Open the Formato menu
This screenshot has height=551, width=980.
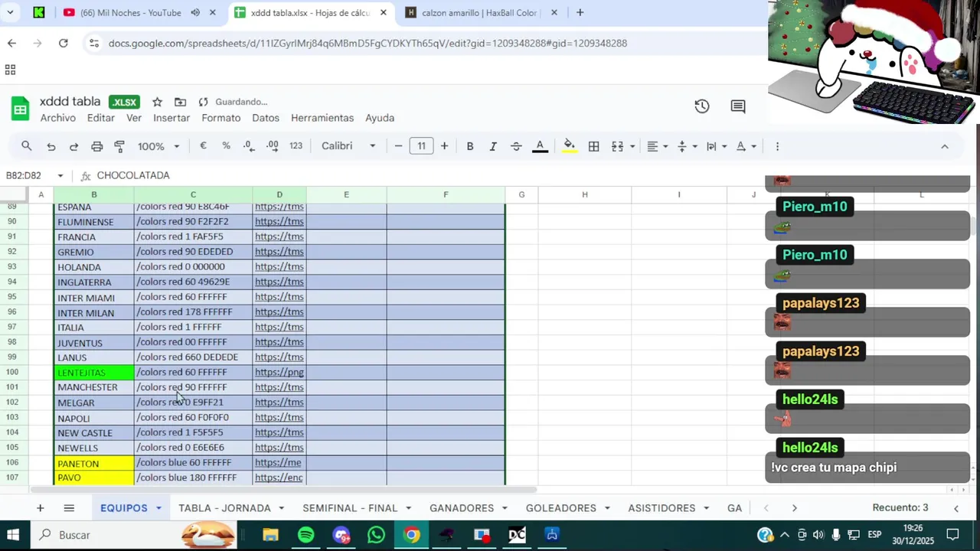(221, 118)
